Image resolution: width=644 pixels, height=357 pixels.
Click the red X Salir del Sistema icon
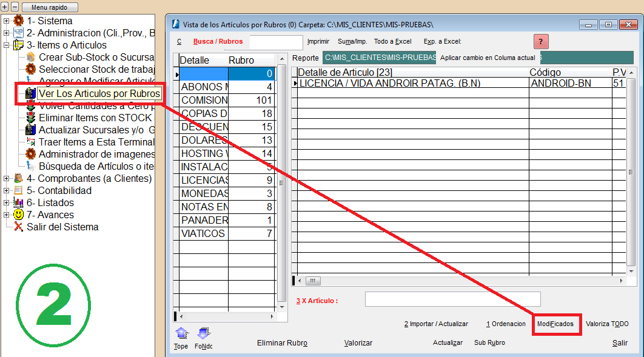[x=18, y=227]
